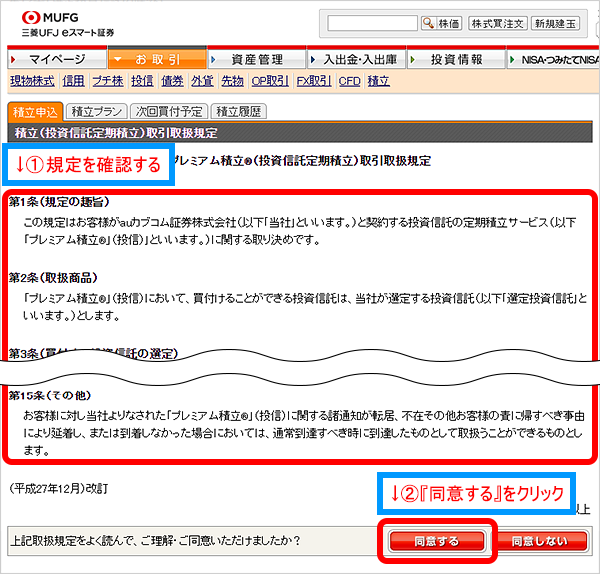Click the 同意しない disagree button
This screenshot has width=600, height=574.
point(540,541)
